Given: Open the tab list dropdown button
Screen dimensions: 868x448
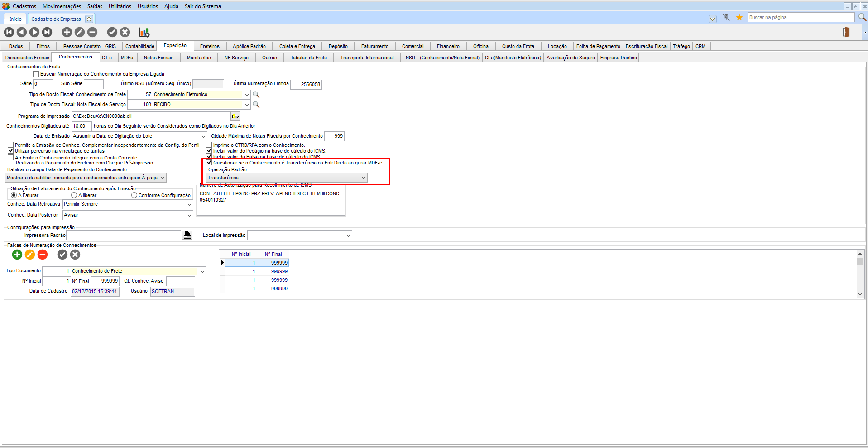Looking at the screenshot, I should coord(713,19).
